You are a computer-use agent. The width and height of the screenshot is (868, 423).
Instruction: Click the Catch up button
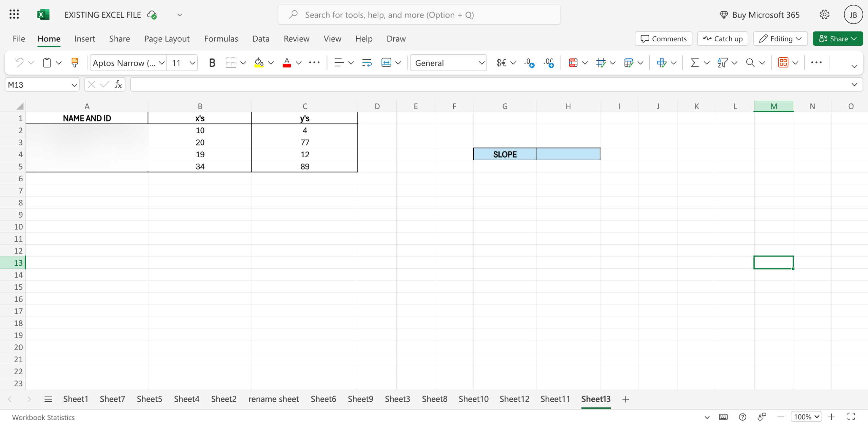(x=723, y=39)
